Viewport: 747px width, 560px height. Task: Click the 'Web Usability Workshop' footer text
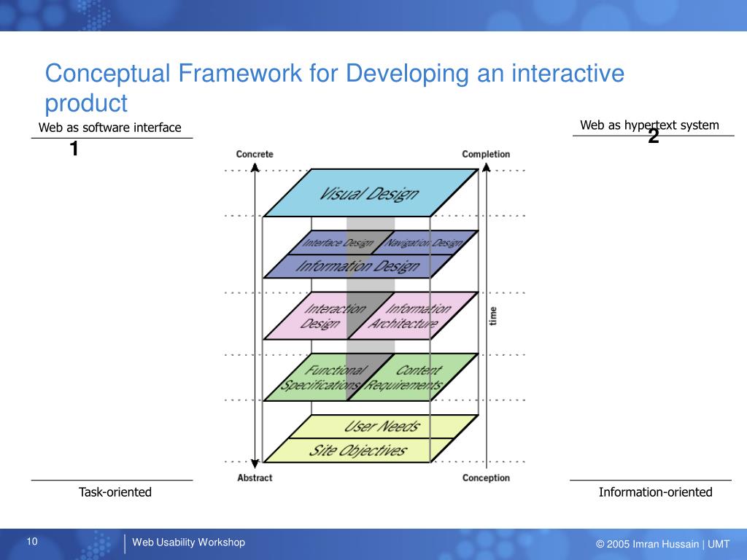pyautogui.click(x=189, y=542)
